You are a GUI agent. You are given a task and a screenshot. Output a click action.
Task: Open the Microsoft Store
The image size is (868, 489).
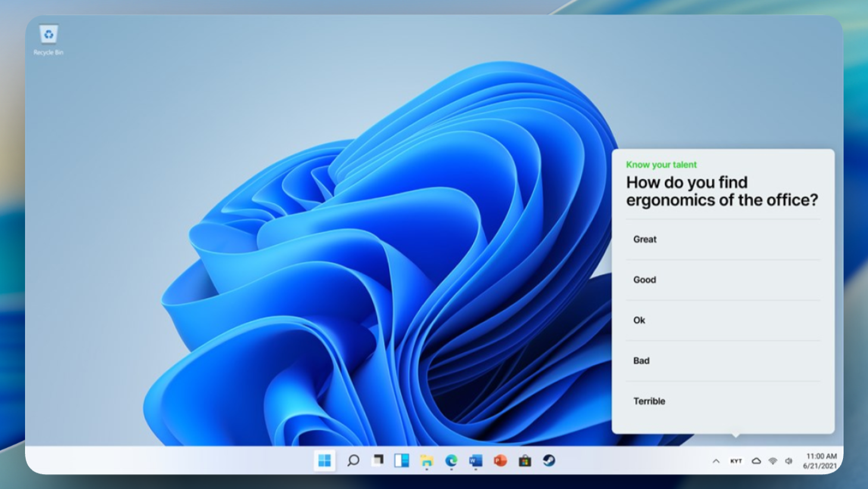click(525, 460)
